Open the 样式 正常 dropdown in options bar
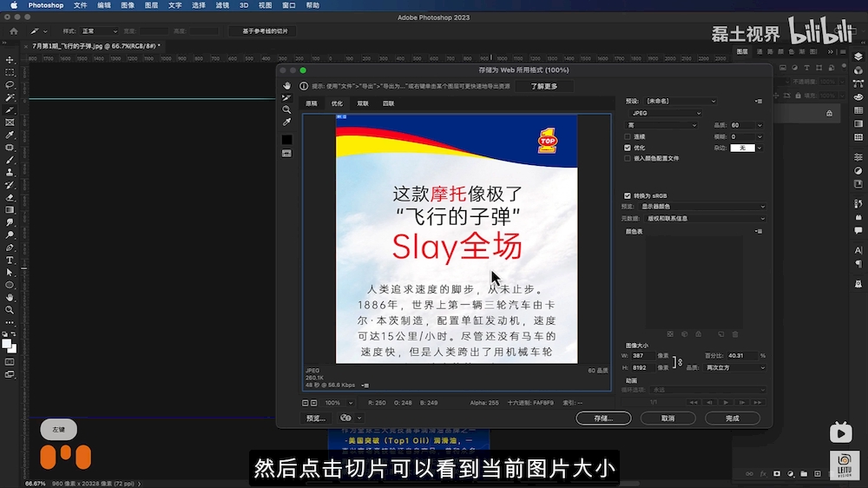 99,31
